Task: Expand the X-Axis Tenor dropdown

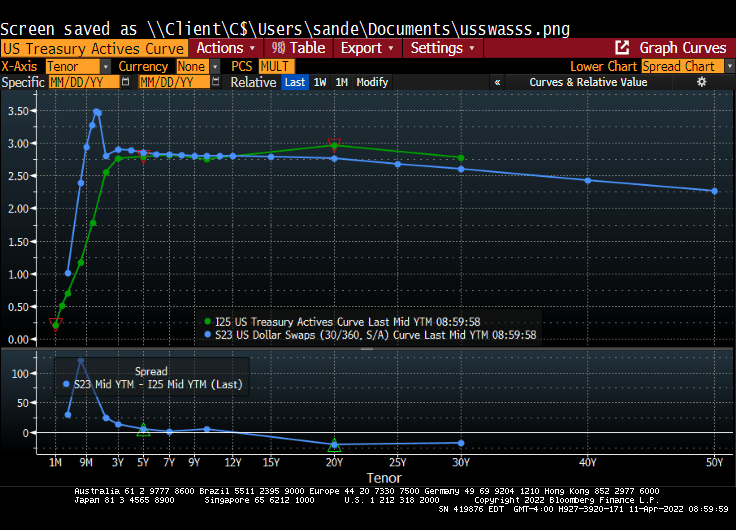Action: click(x=78, y=66)
